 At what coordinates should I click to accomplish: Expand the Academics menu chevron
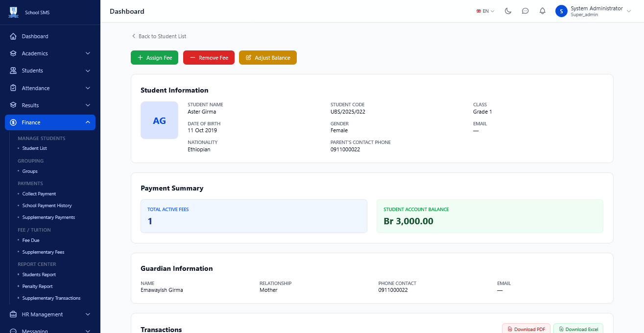pyautogui.click(x=88, y=53)
